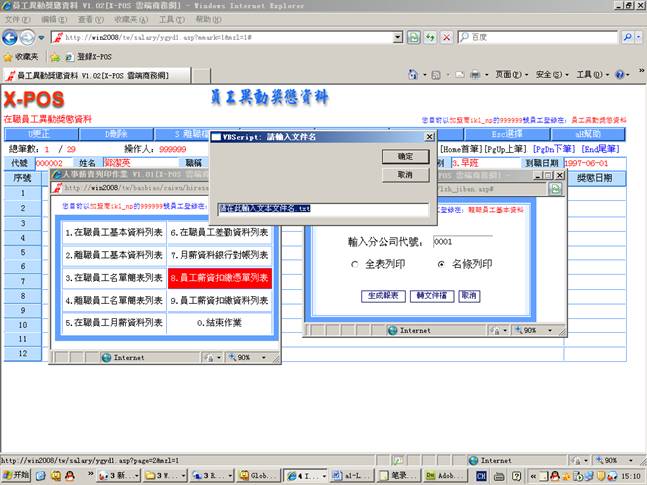Image resolution: width=647 pixels, height=485 pixels.
Task: Click the help question mark icon
Action: 619,75
